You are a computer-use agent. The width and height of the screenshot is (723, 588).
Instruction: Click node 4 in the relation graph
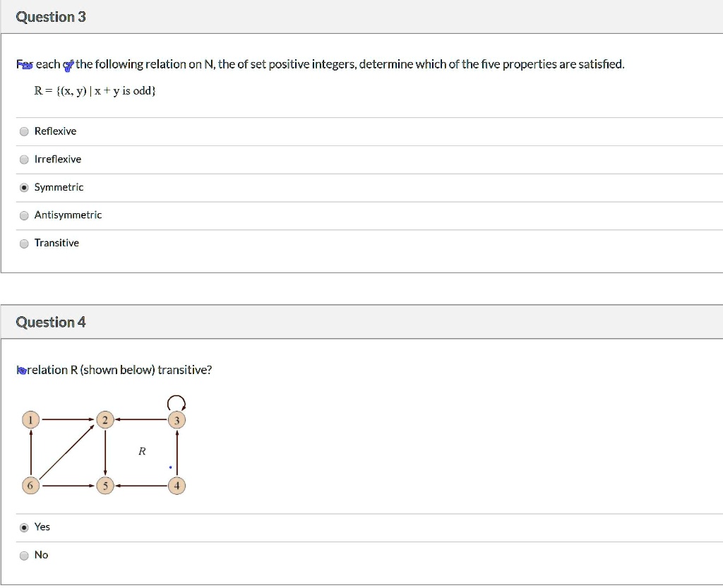[x=177, y=486]
